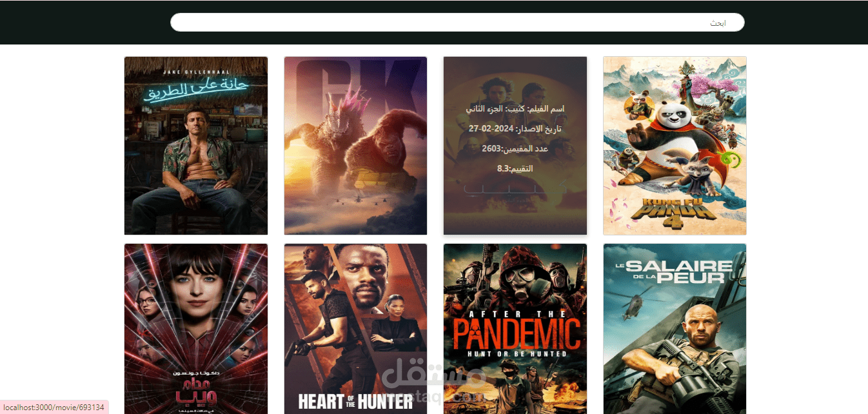This screenshot has width=868, height=414.
Task: Open the Kung Fu Panda 4 poster
Action: coord(675,146)
